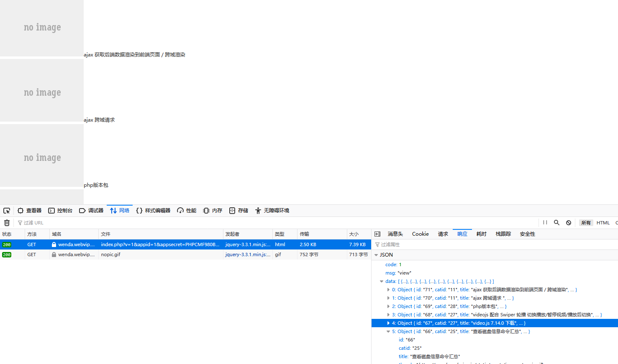This screenshot has width=618, height=364.
Task: Expand object 4 with title video.js 7.14.0
Action: 388,323
